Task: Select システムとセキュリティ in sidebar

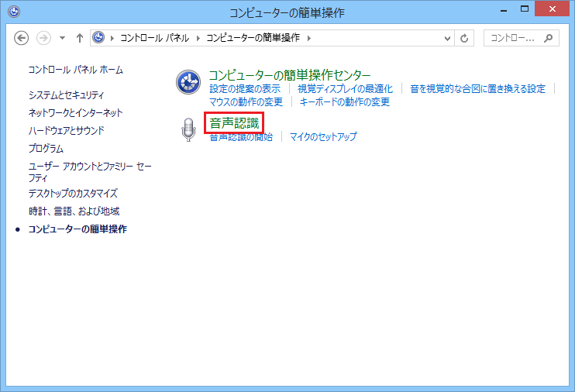Action: point(66,95)
